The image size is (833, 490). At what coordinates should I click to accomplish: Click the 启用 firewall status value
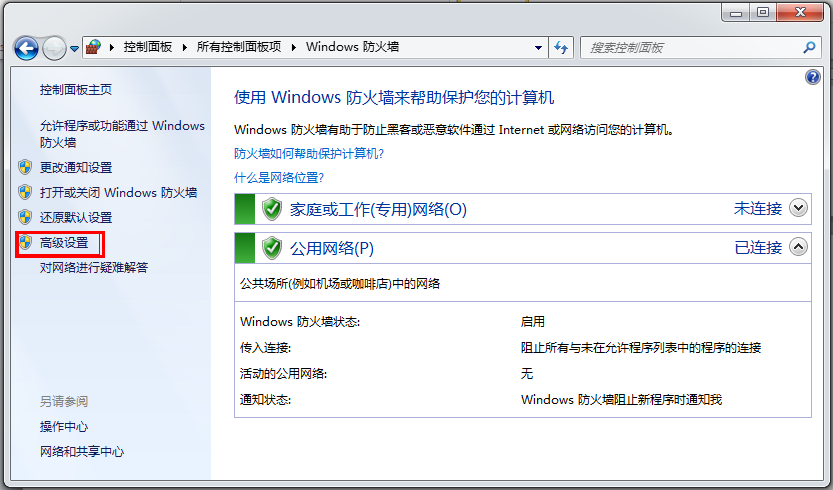coord(533,322)
